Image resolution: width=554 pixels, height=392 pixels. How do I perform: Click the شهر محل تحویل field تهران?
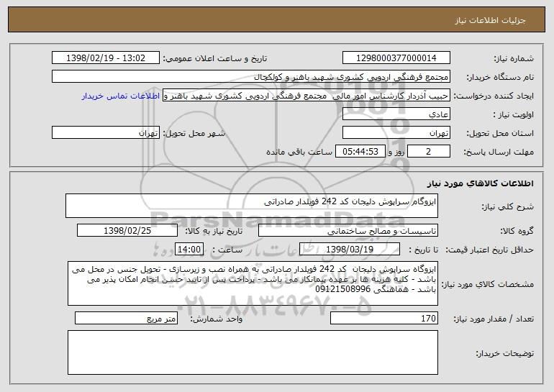pyautogui.click(x=106, y=133)
